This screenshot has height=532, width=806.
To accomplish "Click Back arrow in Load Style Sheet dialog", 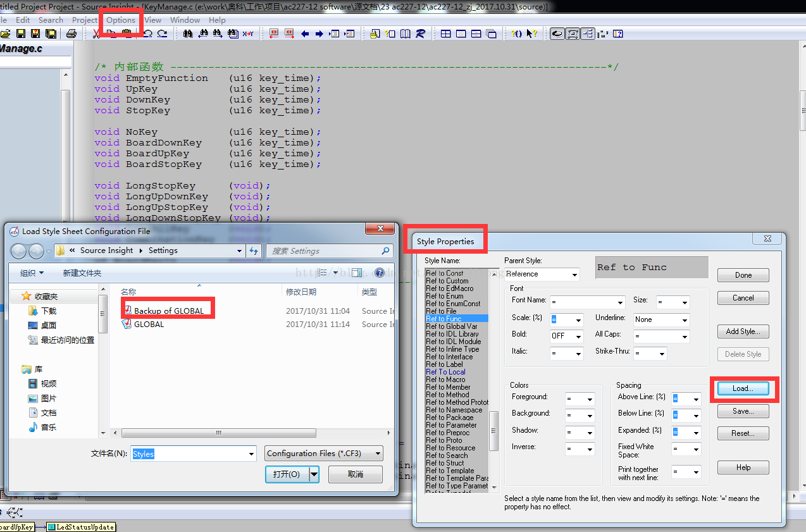I will click(19, 251).
